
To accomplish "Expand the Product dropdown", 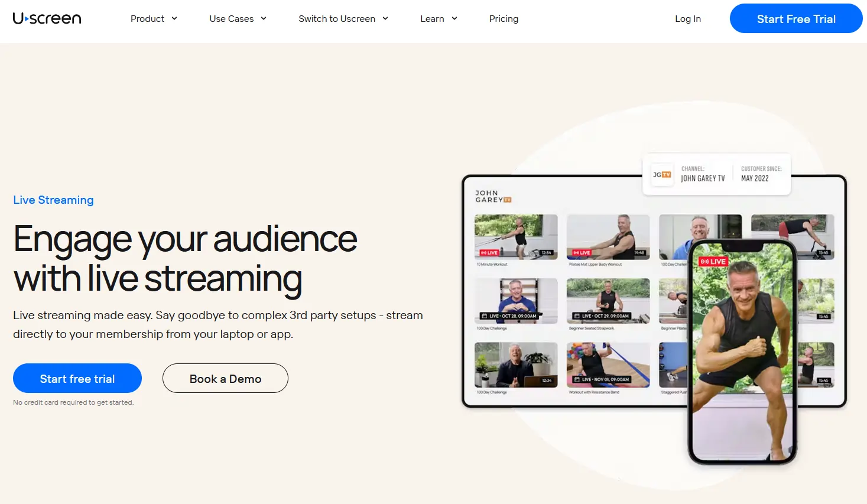I will [x=154, y=18].
